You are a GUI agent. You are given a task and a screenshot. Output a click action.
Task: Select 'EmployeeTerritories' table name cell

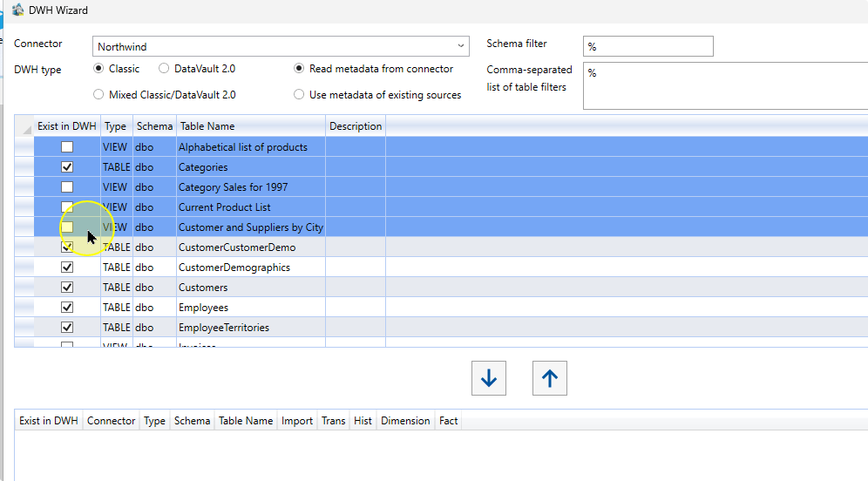(251, 327)
